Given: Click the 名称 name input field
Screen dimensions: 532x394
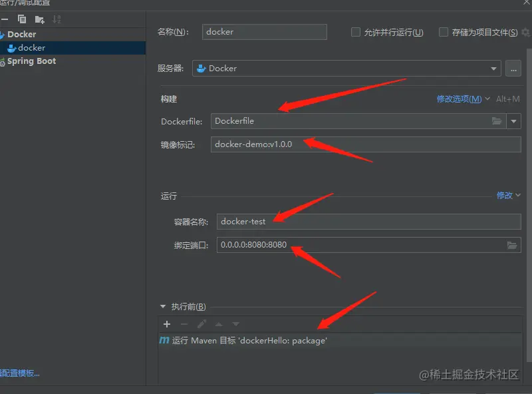Looking at the screenshot, I should coord(264,32).
